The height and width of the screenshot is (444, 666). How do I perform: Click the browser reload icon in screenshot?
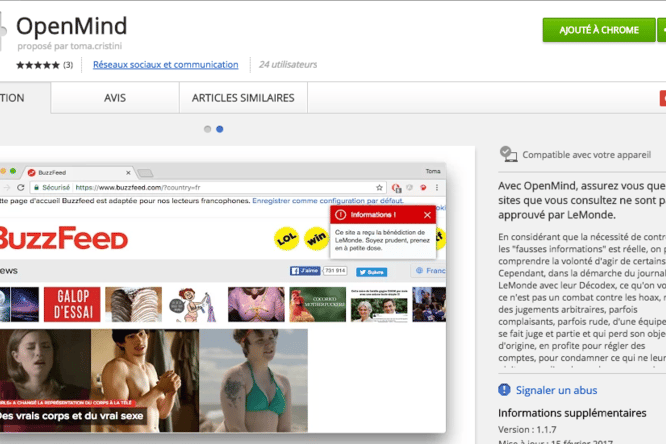20,187
